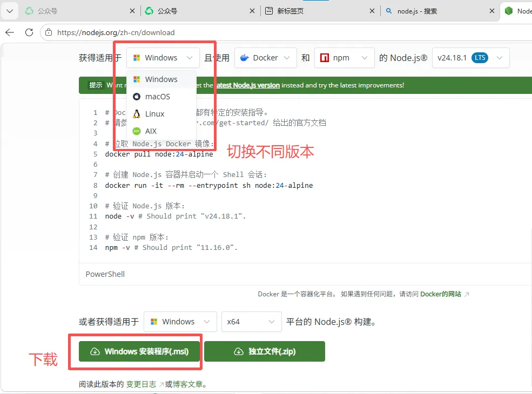The height and width of the screenshot is (394, 532).
Task: Click the docker pull node:24-alpine line
Action: tap(159, 154)
